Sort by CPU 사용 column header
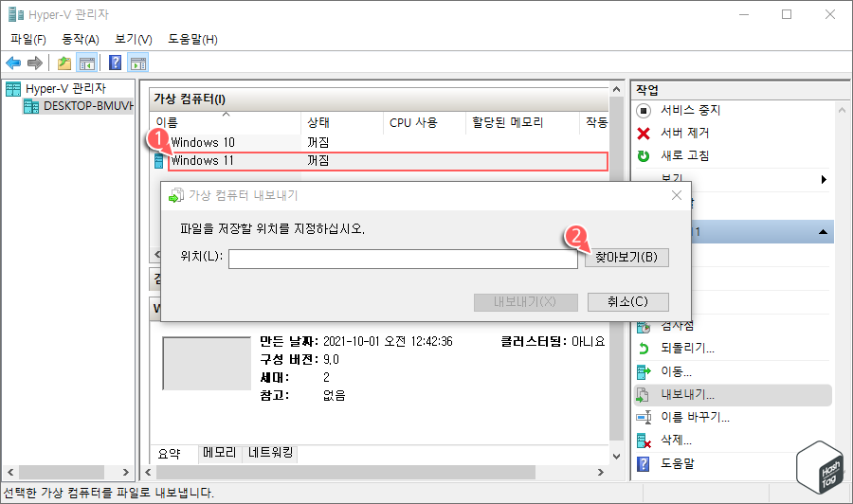This screenshot has width=853, height=504. click(425, 123)
